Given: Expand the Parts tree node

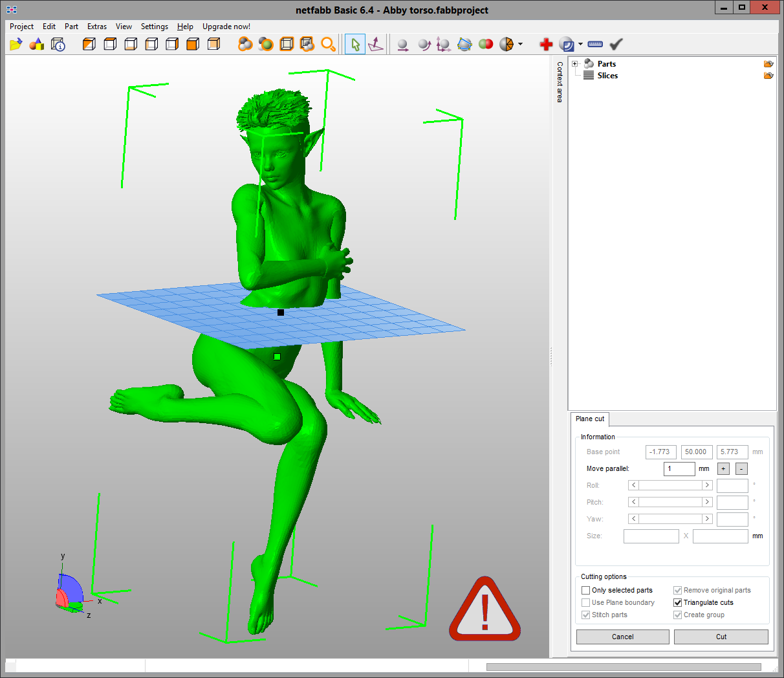Looking at the screenshot, I should coord(574,63).
